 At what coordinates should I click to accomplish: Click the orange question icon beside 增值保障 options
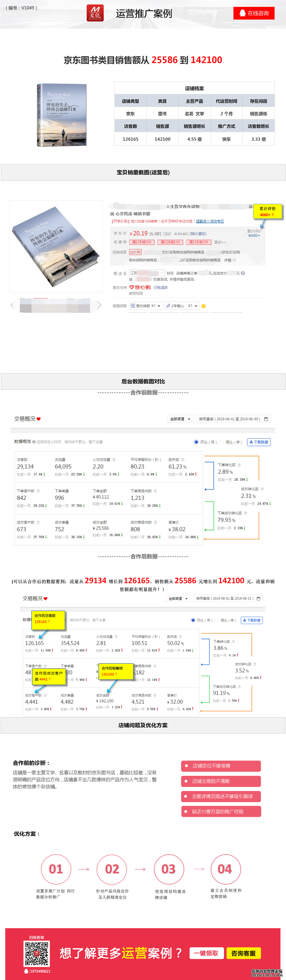click(203, 306)
